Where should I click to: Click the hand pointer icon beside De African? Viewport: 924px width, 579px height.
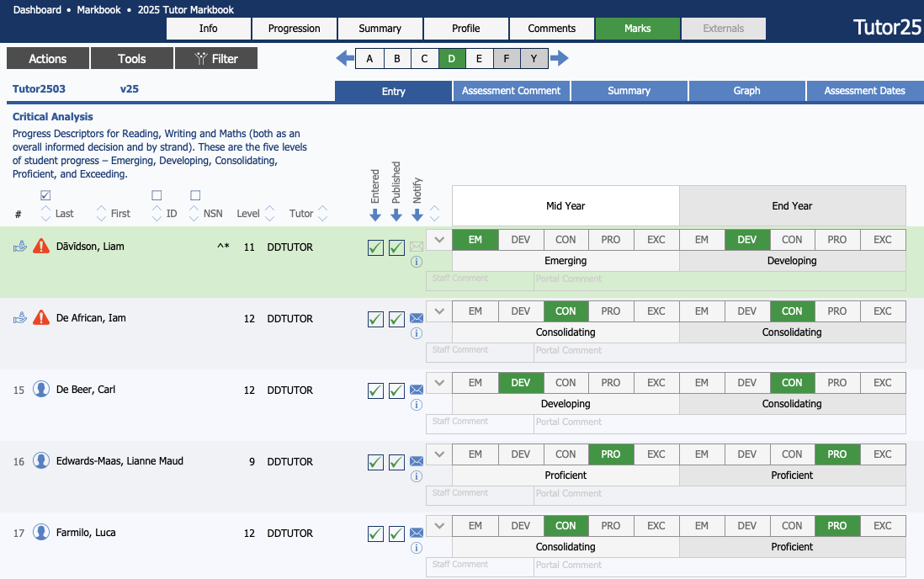click(x=20, y=318)
